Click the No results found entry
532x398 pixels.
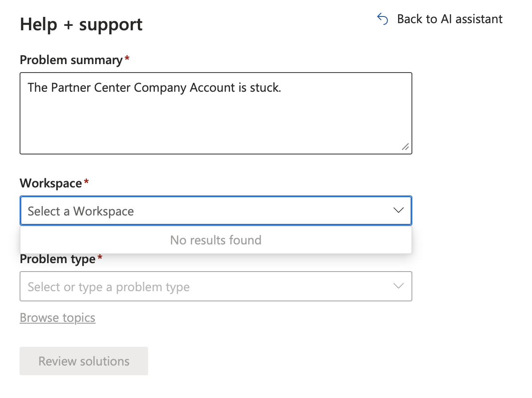pos(216,240)
